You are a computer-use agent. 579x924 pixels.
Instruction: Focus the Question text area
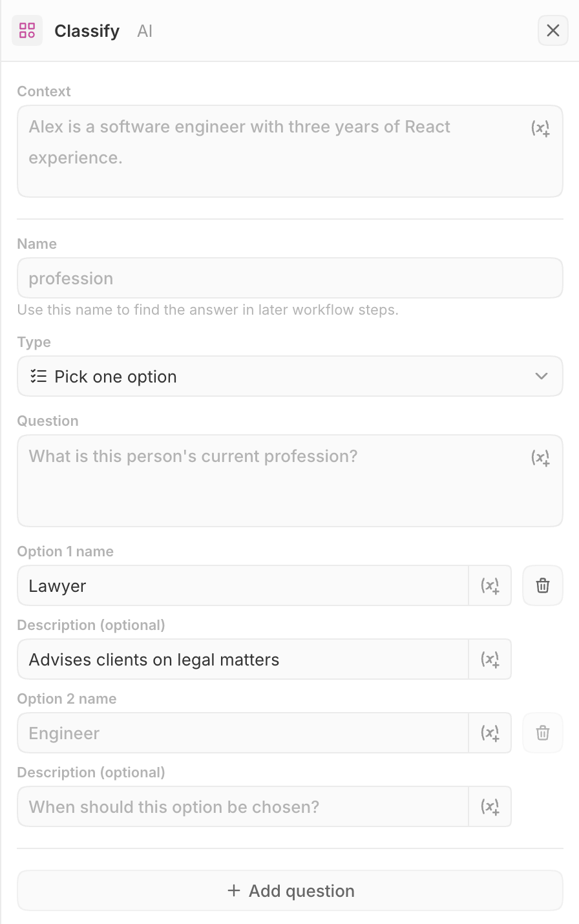(x=290, y=481)
